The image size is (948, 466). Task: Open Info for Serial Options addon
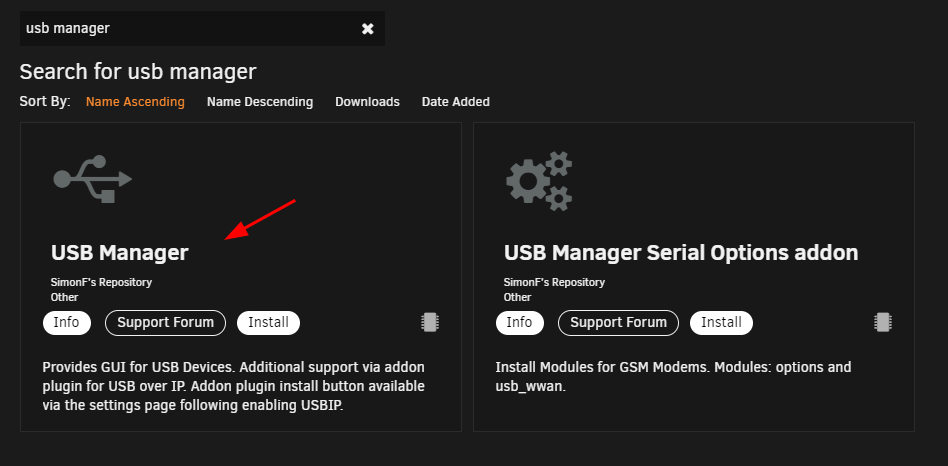pos(519,323)
